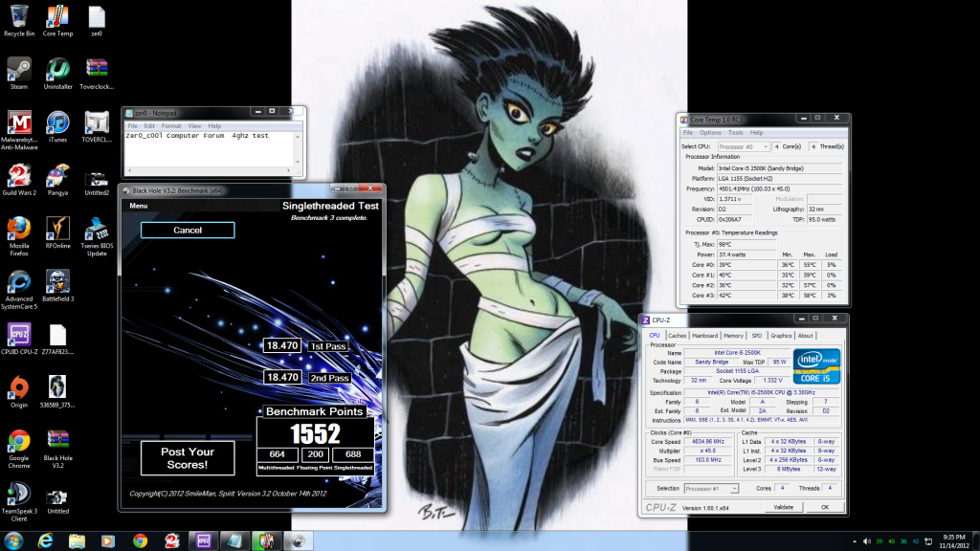Launch iTunes from the desktop

coord(57,127)
